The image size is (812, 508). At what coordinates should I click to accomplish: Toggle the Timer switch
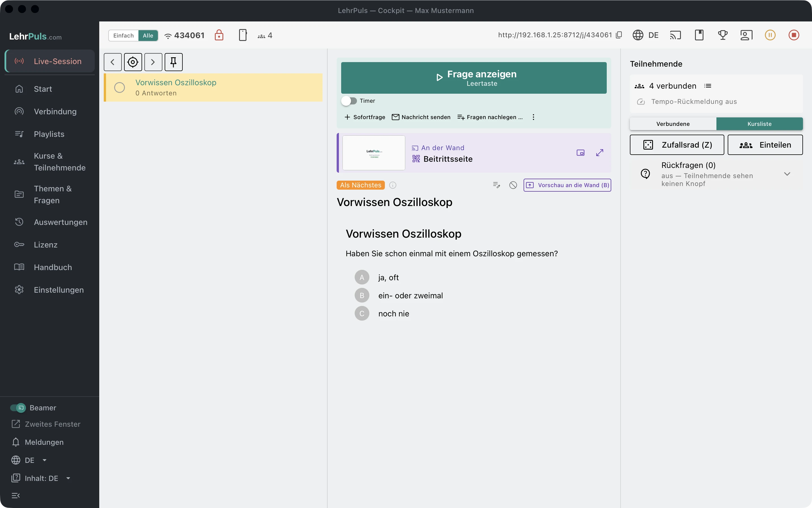(x=349, y=101)
